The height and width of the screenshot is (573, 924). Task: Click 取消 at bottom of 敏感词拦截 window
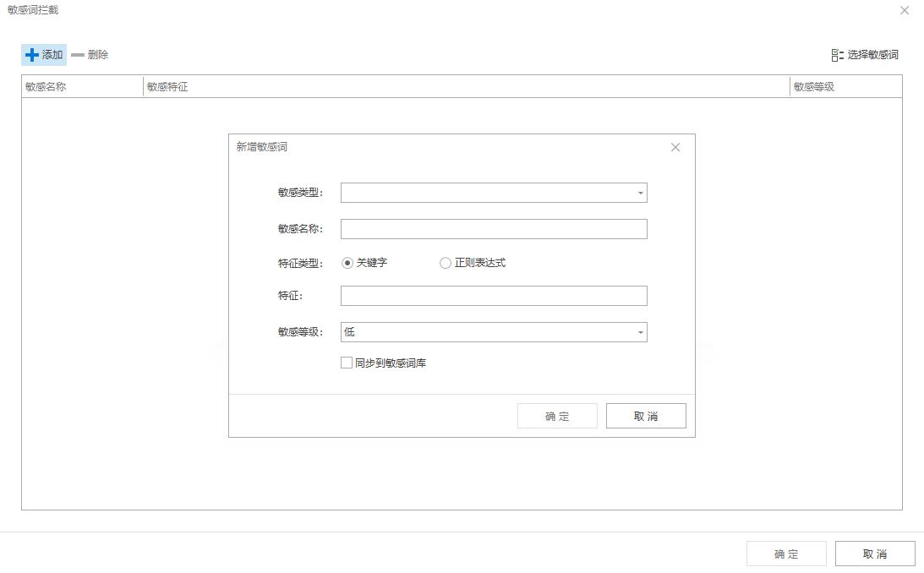[875, 554]
